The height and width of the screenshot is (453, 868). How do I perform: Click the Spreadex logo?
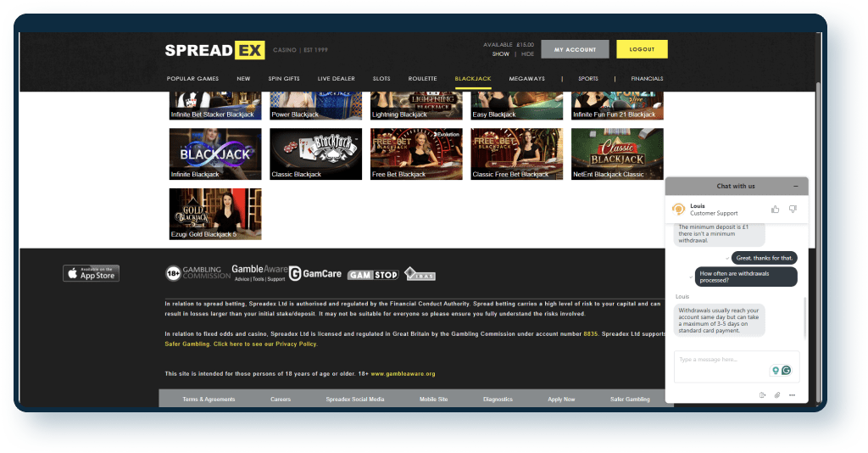[x=214, y=50]
